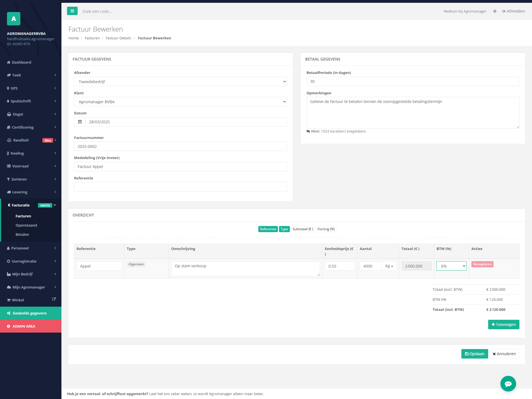
Task: Click the Personeel person icon
Action: pyautogui.click(x=8, y=248)
